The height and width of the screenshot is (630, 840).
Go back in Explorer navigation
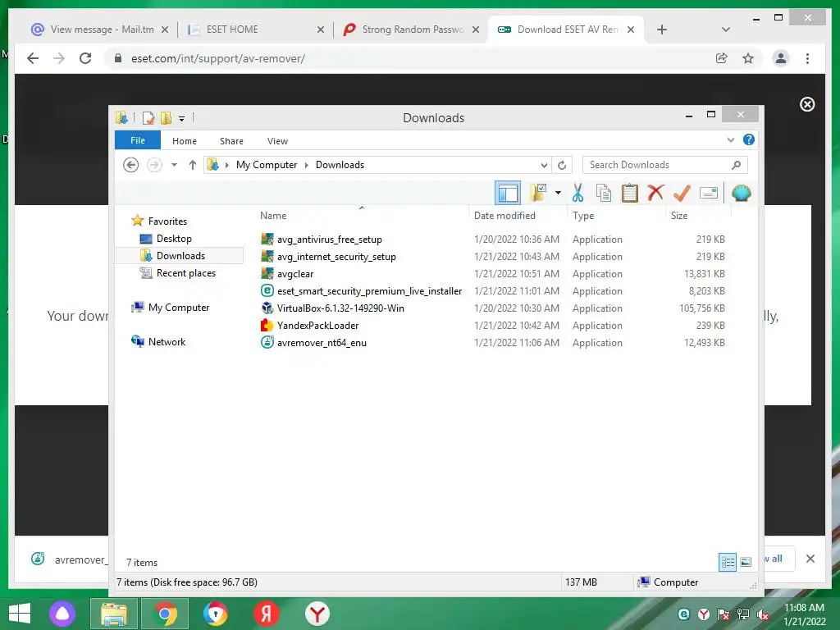[x=130, y=165]
